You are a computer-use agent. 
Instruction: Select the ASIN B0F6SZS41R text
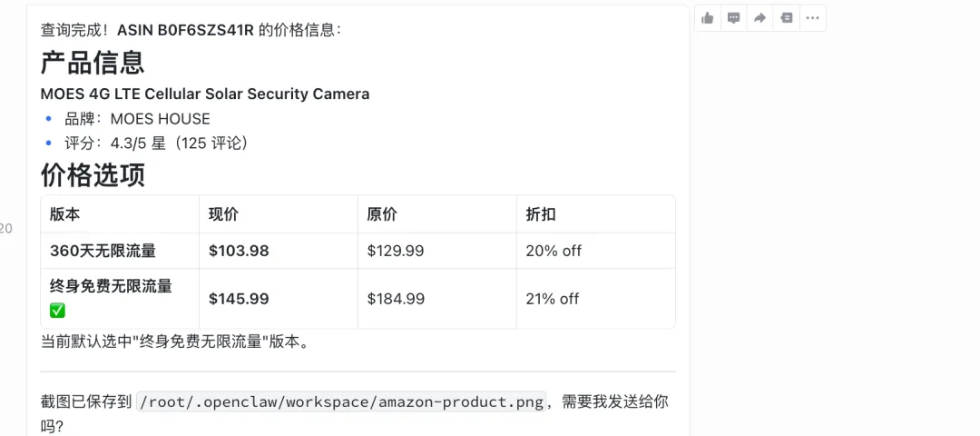[185, 30]
